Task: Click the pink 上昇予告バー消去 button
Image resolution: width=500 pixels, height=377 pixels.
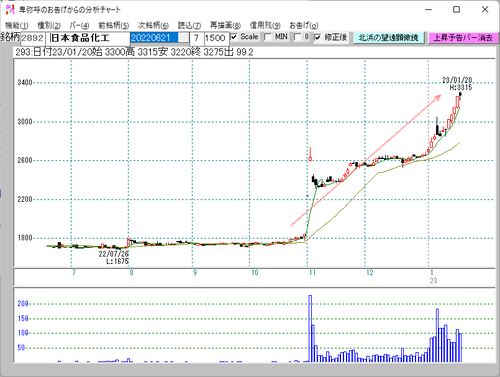Action: (x=463, y=38)
